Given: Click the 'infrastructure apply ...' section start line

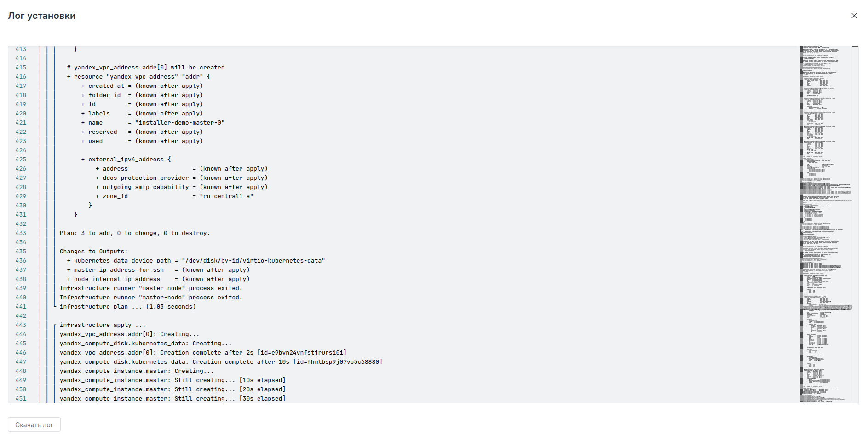Looking at the screenshot, I should click(102, 325).
